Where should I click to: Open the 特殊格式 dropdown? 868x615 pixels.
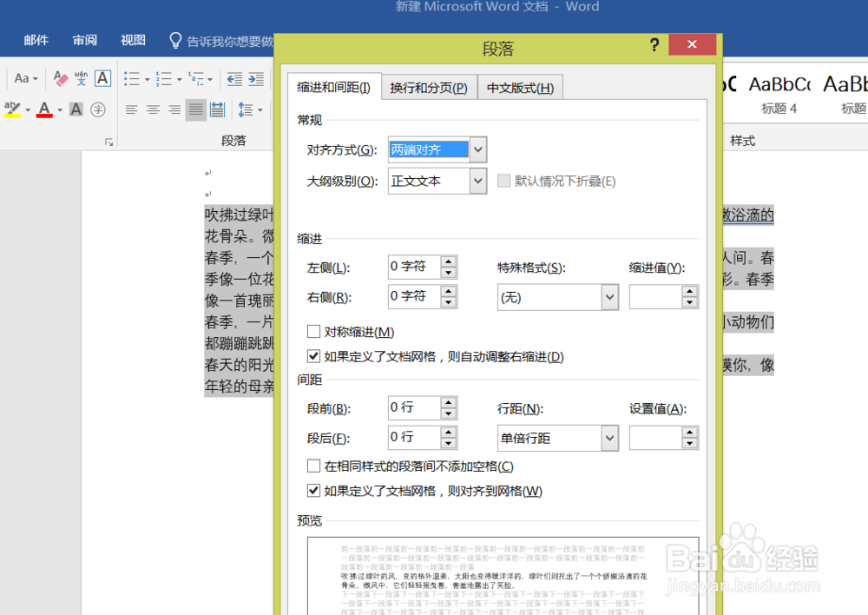(x=609, y=298)
